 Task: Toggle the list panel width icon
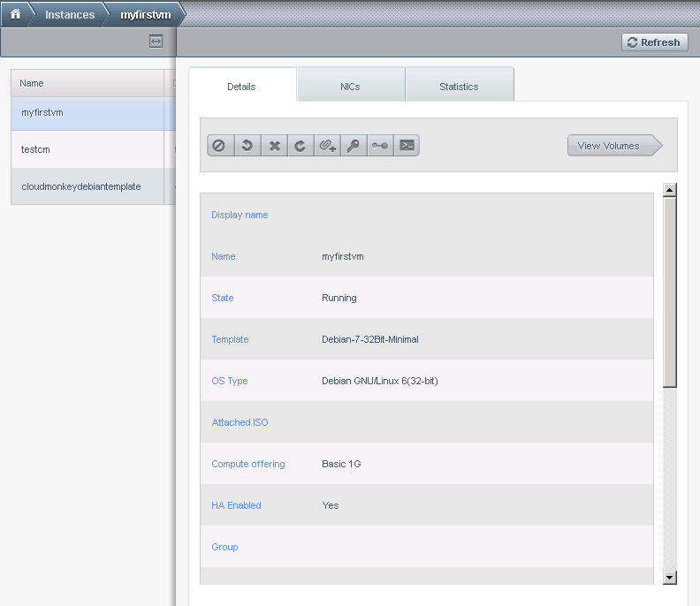coord(156,42)
